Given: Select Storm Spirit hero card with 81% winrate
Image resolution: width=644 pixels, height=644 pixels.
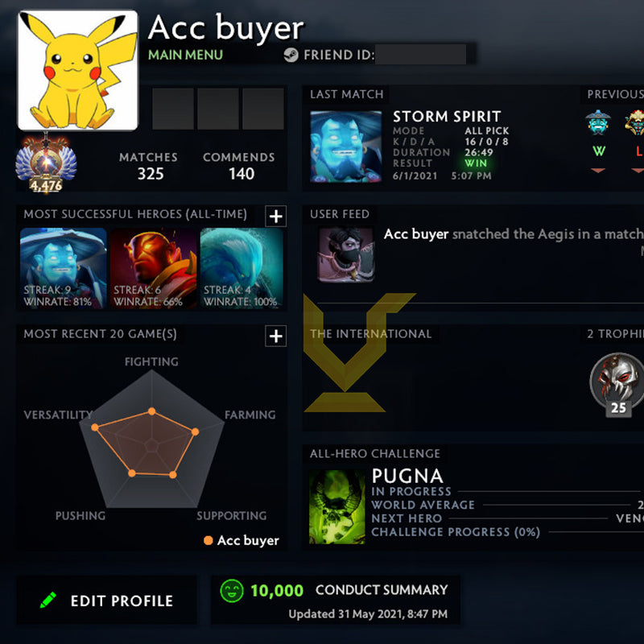Looking at the screenshot, I should (x=64, y=268).
